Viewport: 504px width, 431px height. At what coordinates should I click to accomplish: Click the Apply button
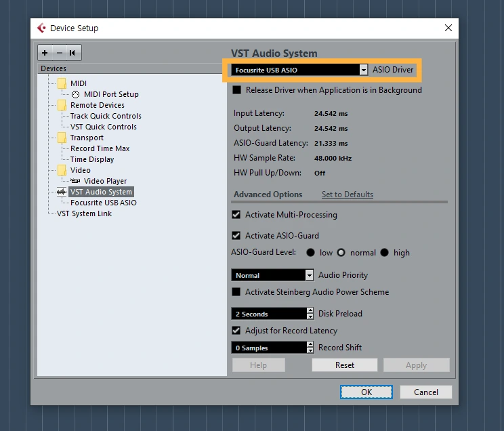point(416,365)
